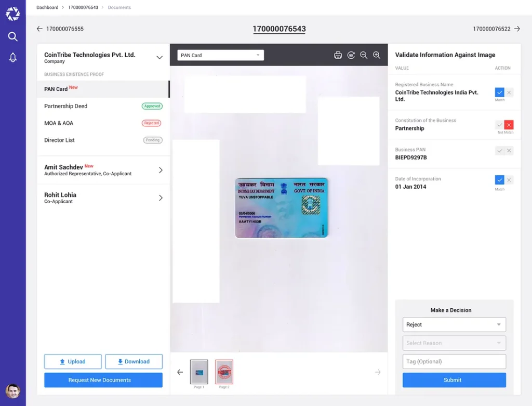Viewport: 532px width, 406px height.
Task: Rotate the document image 90 degrees
Action: click(351, 55)
